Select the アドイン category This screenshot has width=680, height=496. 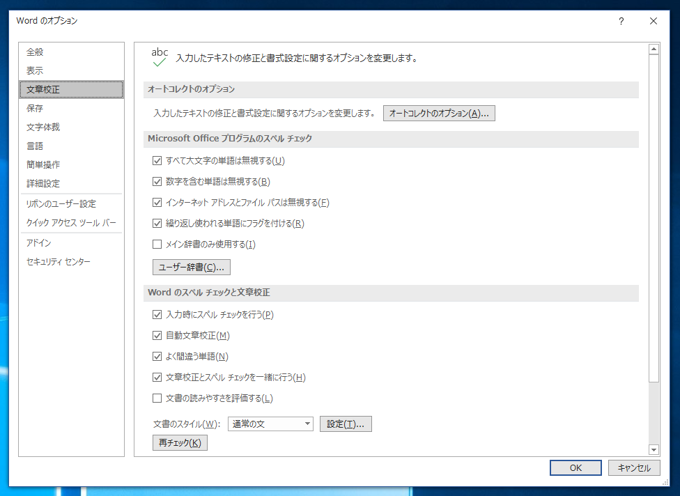71,243
